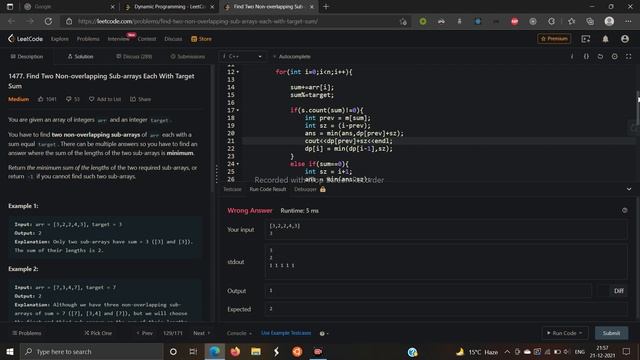Go to Next problem
The image size is (640, 360).
point(202,333)
